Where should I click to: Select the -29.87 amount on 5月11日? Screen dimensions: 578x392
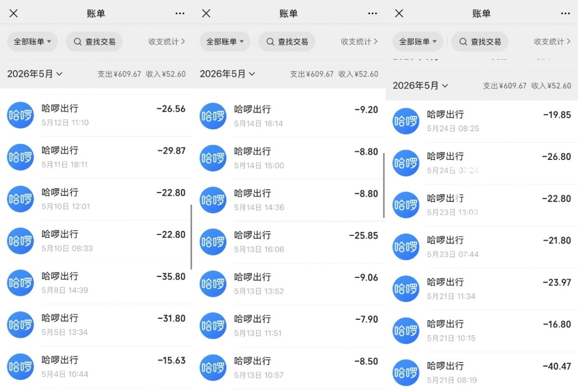[171, 151]
